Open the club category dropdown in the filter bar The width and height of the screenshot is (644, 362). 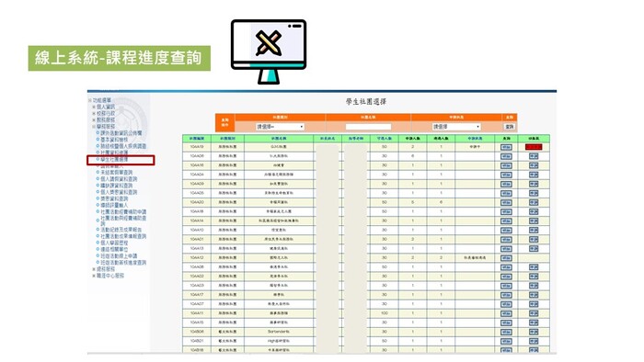(280, 127)
